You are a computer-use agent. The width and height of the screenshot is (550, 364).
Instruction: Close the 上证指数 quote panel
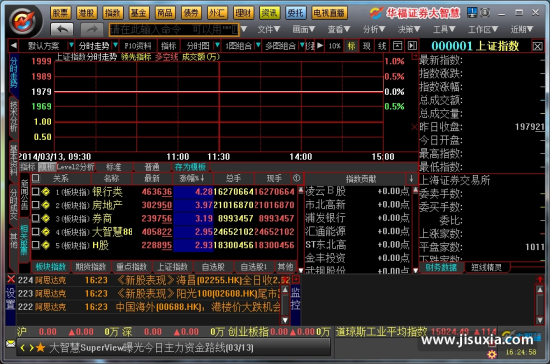[x=537, y=46]
